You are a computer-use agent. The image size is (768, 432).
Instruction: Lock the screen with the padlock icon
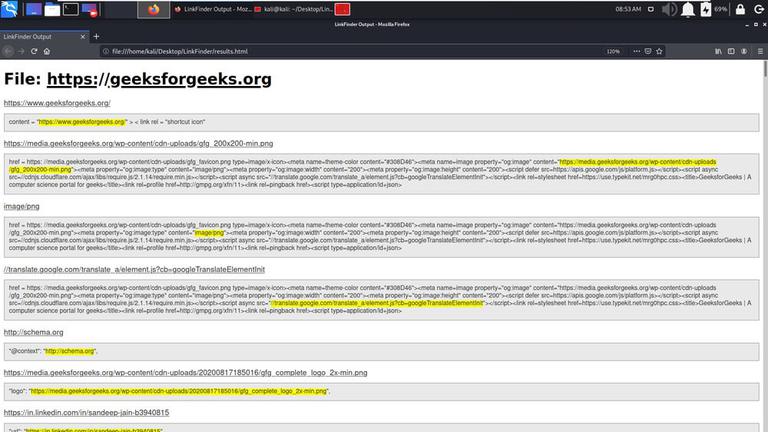[740, 9]
